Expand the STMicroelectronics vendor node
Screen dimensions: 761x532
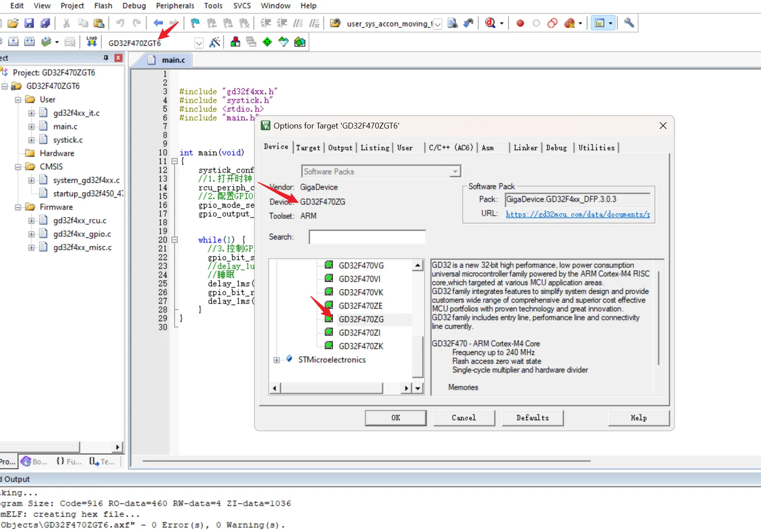(x=277, y=360)
